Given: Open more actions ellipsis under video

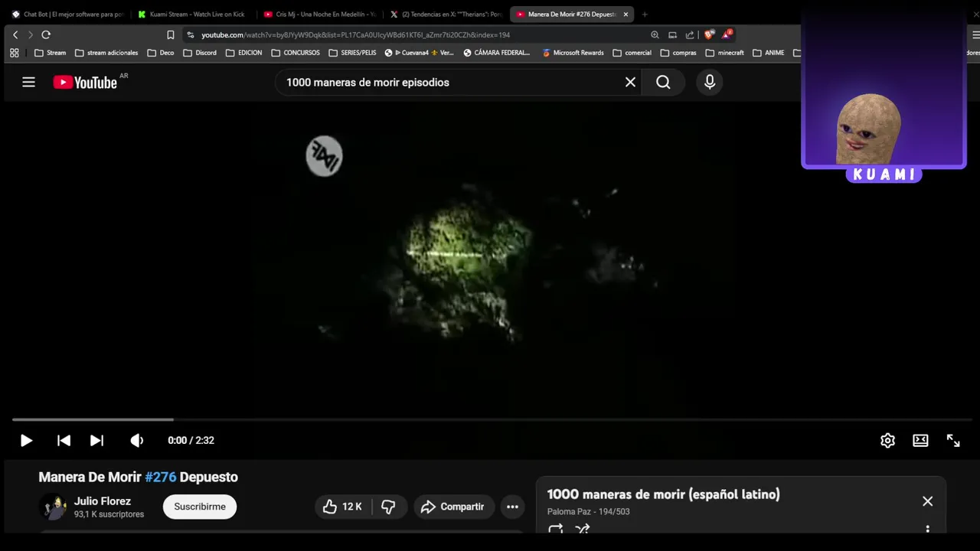Looking at the screenshot, I should [x=512, y=507].
